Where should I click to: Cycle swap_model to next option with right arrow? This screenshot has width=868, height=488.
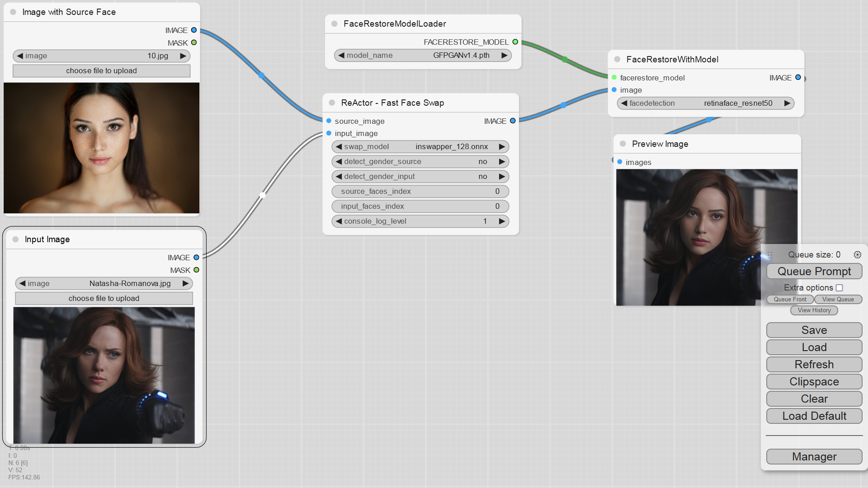coord(502,146)
